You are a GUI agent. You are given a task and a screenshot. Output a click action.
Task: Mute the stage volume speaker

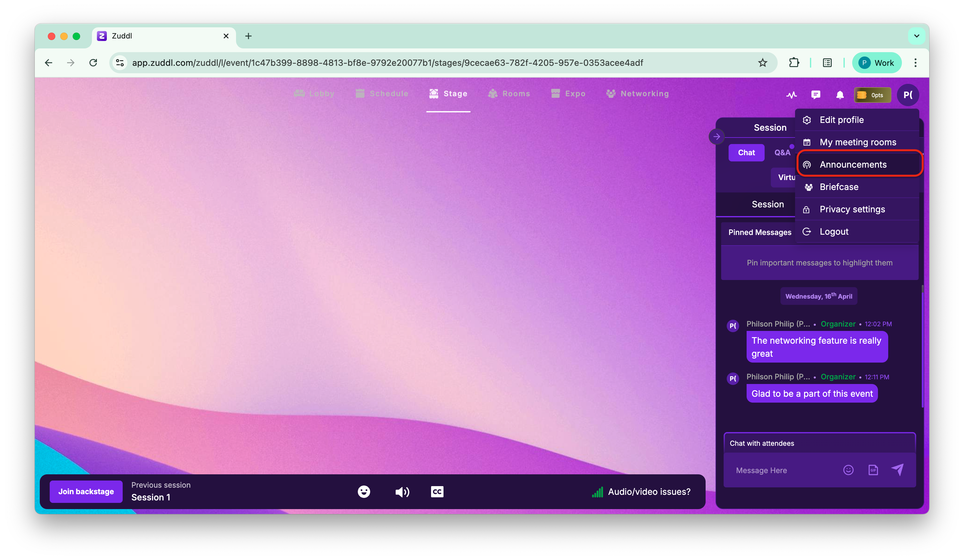(402, 492)
